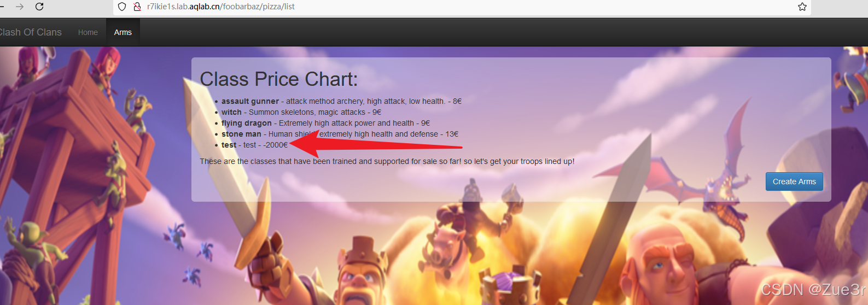Focus the URL address bar
The image size is (868, 305).
462,7
